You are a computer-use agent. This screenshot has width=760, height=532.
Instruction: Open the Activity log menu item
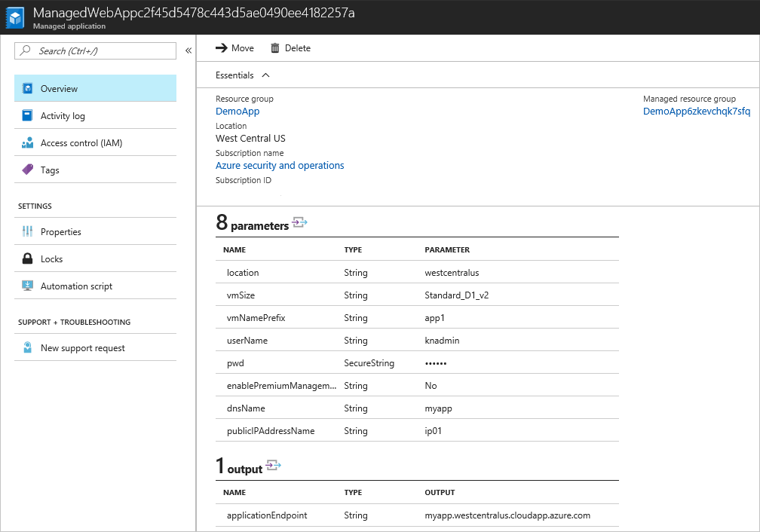tap(63, 116)
